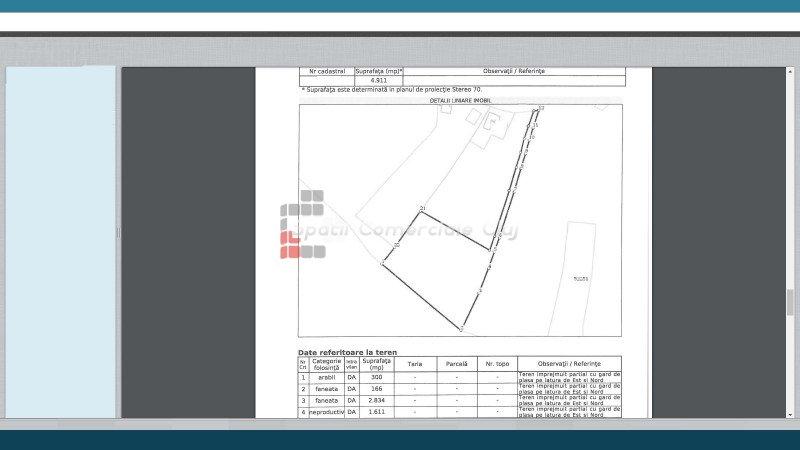Click the 'DETALII LINIARE IMOBIL' map title
Viewport: 800px width, 450px height.
coord(460,100)
